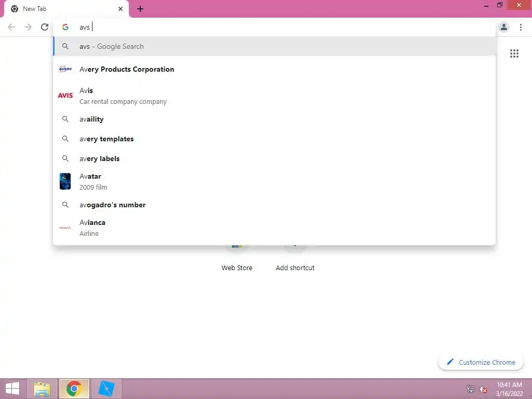The height and width of the screenshot is (399, 532).
Task: Choose avery templates suggestion
Action: pyautogui.click(x=274, y=139)
